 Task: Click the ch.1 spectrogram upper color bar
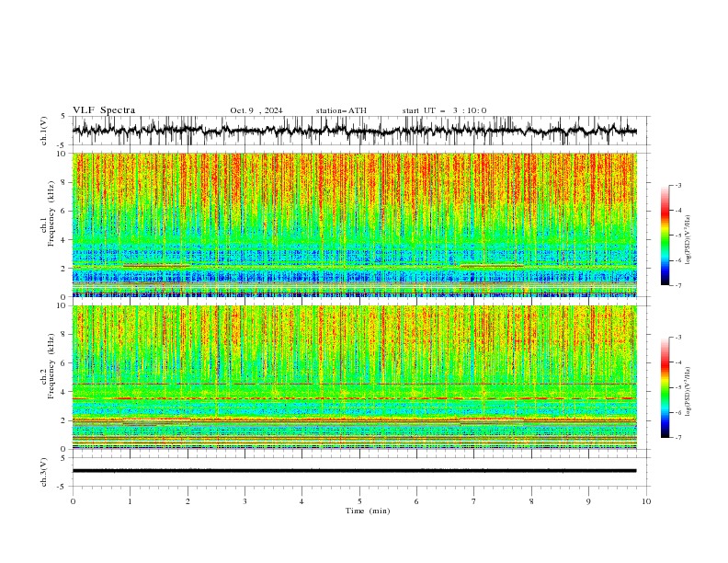[x=665, y=236]
